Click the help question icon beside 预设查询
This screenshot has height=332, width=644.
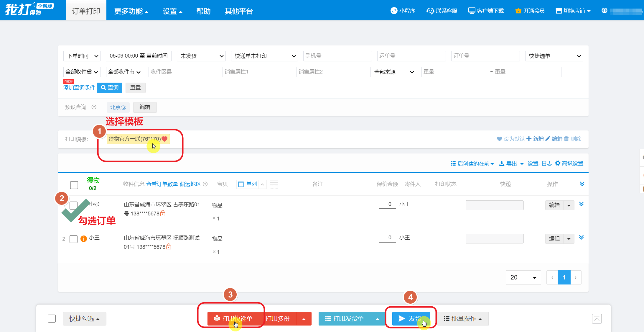coord(94,107)
